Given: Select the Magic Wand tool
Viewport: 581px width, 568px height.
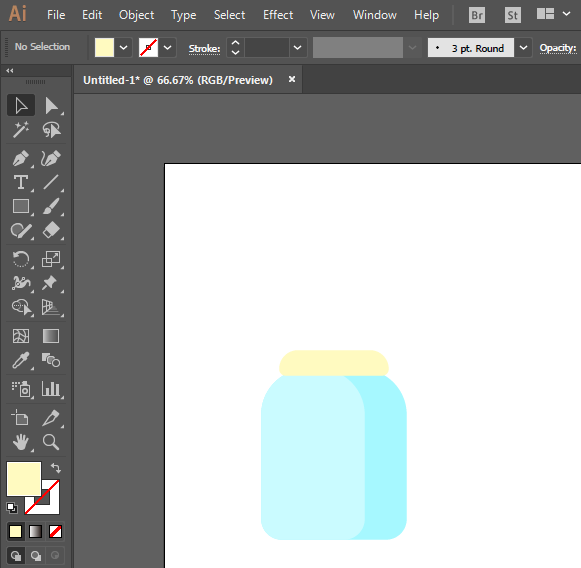Looking at the screenshot, I should click(x=21, y=130).
